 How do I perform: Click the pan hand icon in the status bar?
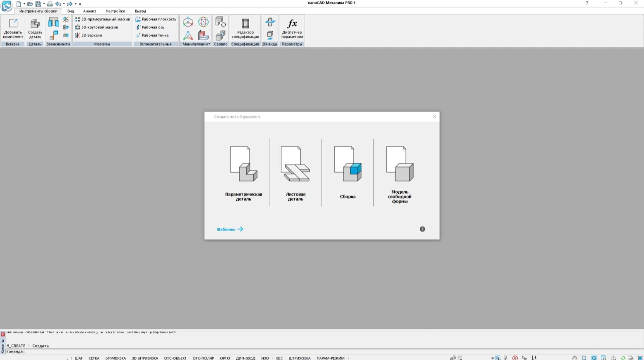(x=574, y=358)
